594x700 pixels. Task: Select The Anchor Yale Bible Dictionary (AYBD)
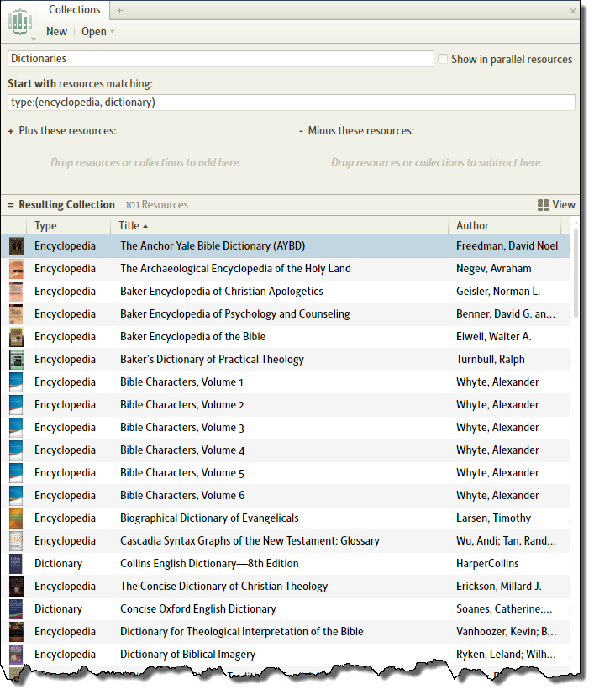214,248
